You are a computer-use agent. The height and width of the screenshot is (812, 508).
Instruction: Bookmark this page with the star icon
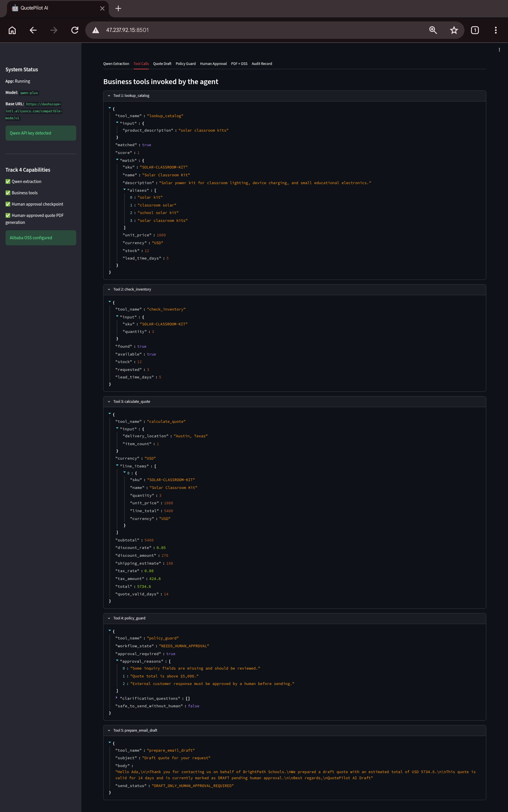pos(454,30)
